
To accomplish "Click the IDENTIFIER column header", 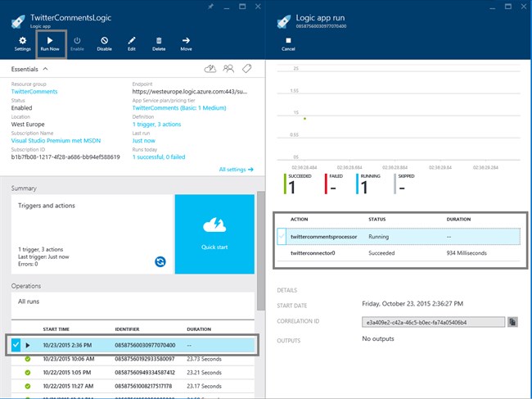I will coord(127,329).
